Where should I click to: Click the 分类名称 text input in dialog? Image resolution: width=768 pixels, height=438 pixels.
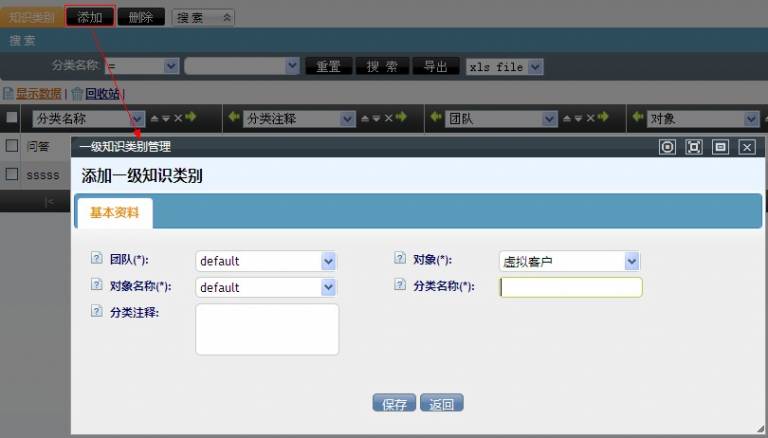point(571,288)
